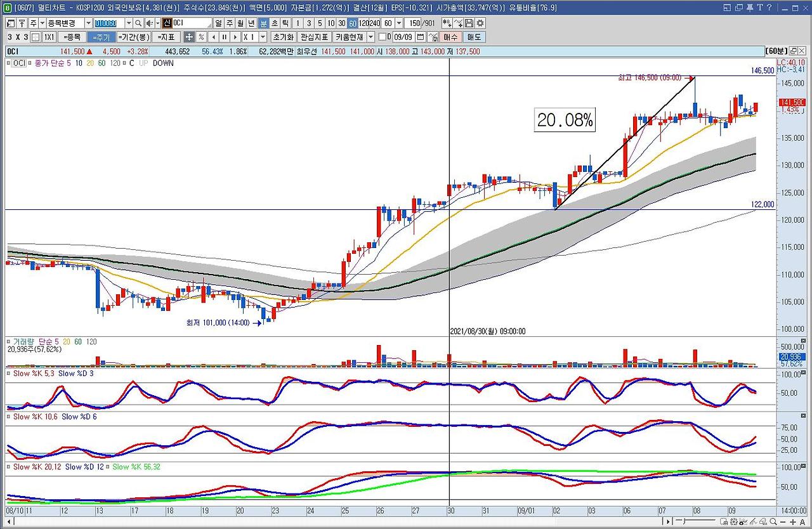Image resolution: width=812 pixels, height=529 pixels.
Task: Click the 관심지표 button
Action: coord(315,37)
